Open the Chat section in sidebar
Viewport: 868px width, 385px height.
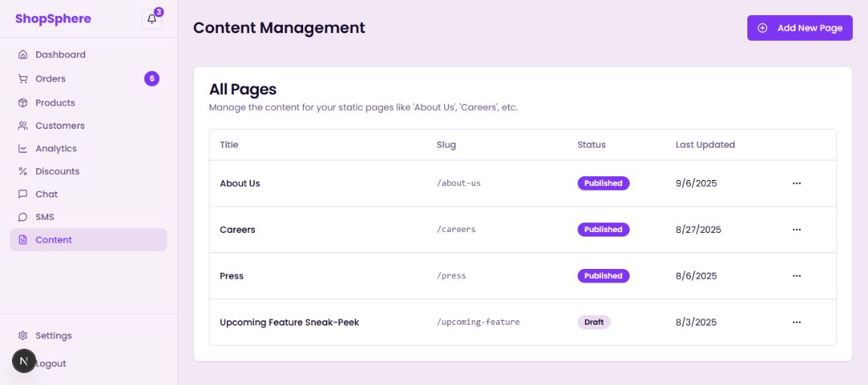tap(46, 194)
